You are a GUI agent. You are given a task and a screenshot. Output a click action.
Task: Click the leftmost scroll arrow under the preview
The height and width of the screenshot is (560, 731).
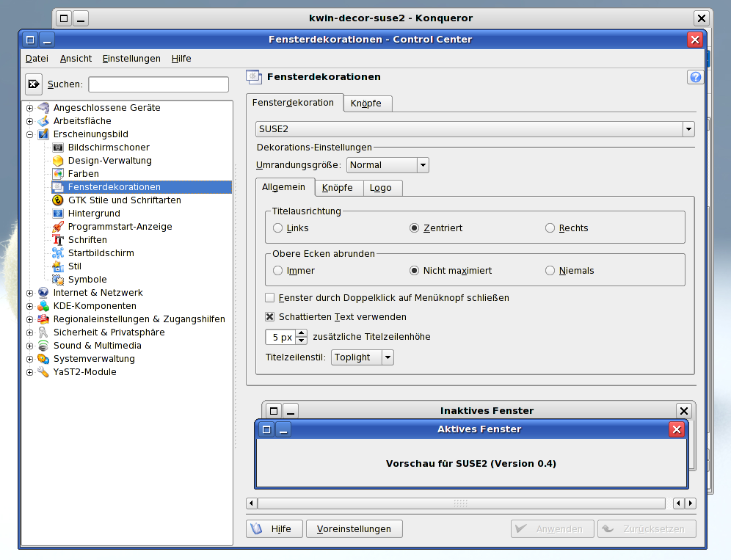coord(252,503)
